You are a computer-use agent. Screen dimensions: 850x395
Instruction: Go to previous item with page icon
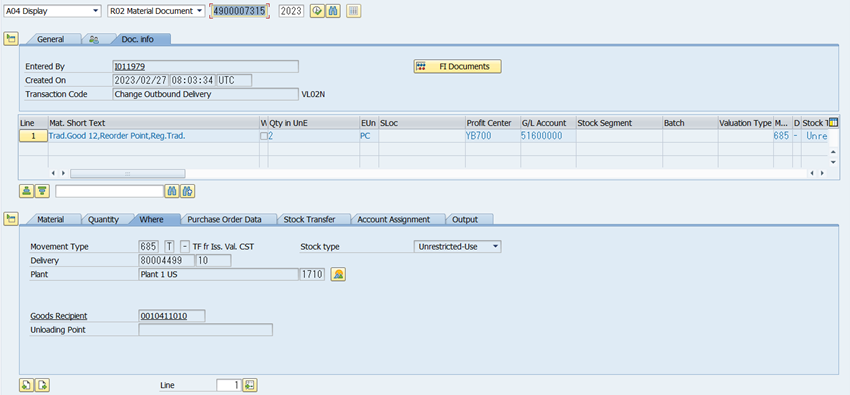27,385
